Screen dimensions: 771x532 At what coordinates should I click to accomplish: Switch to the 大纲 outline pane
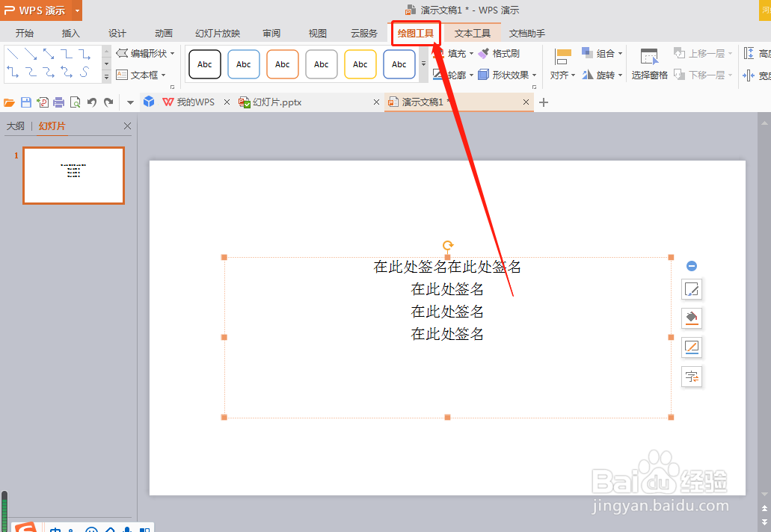(x=15, y=126)
